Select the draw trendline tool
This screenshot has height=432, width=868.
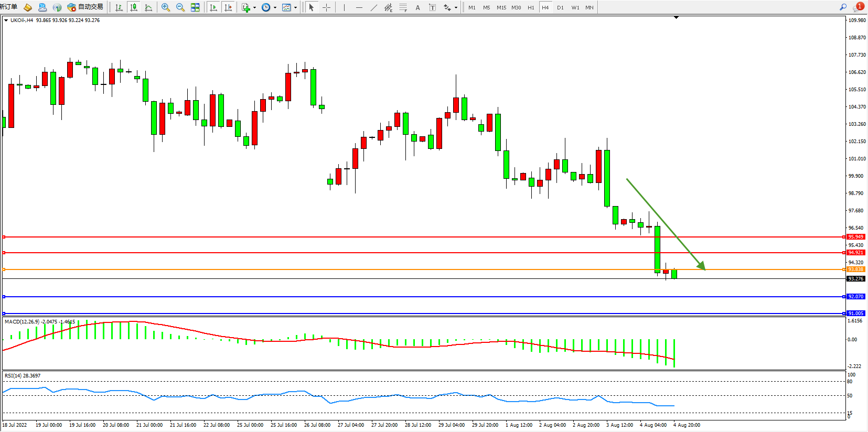(x=373, y=7)
